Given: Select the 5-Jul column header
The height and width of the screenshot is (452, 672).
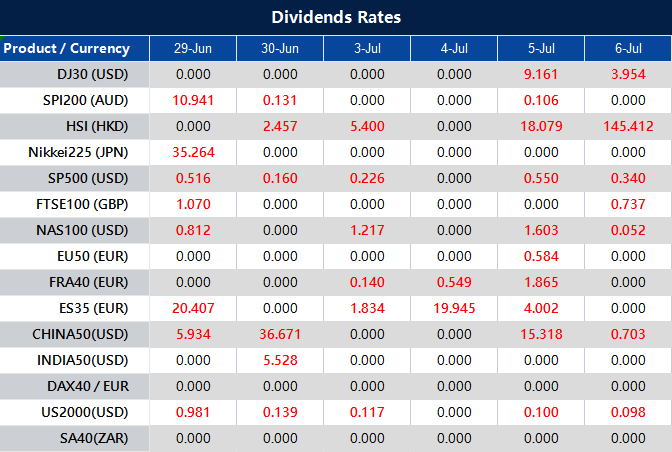Looking at the screenshot, I should point(541,48).
